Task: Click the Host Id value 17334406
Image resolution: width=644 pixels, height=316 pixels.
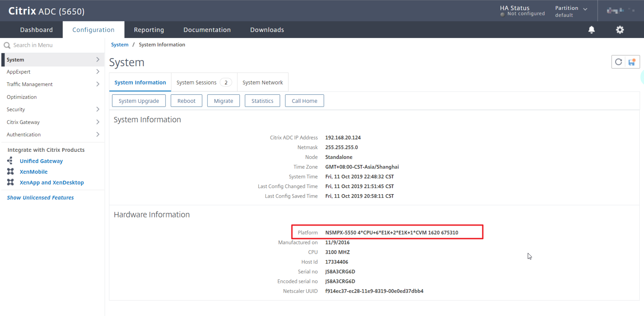Action: [x=336, y=262]
